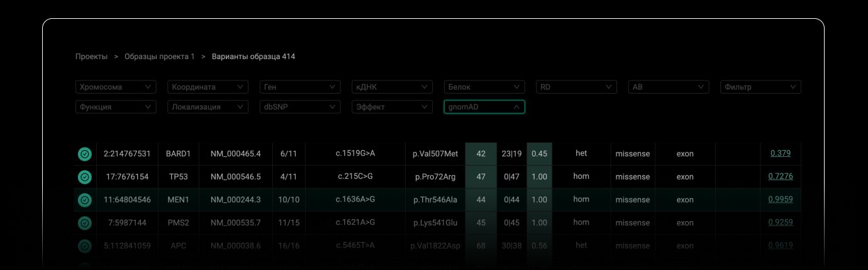Viewport: 868px width, 270px height.
Task: Click exon number 11/15
Action: click(x=289, y=223)
